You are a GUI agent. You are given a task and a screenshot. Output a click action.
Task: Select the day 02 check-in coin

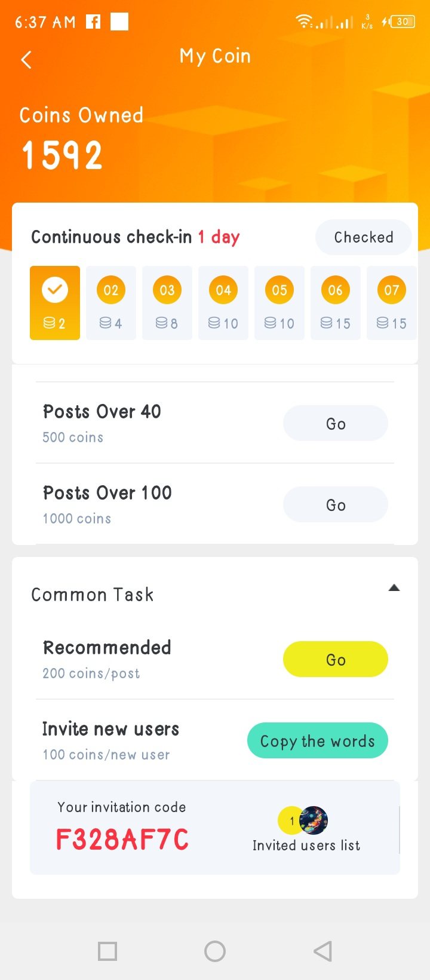111,290
